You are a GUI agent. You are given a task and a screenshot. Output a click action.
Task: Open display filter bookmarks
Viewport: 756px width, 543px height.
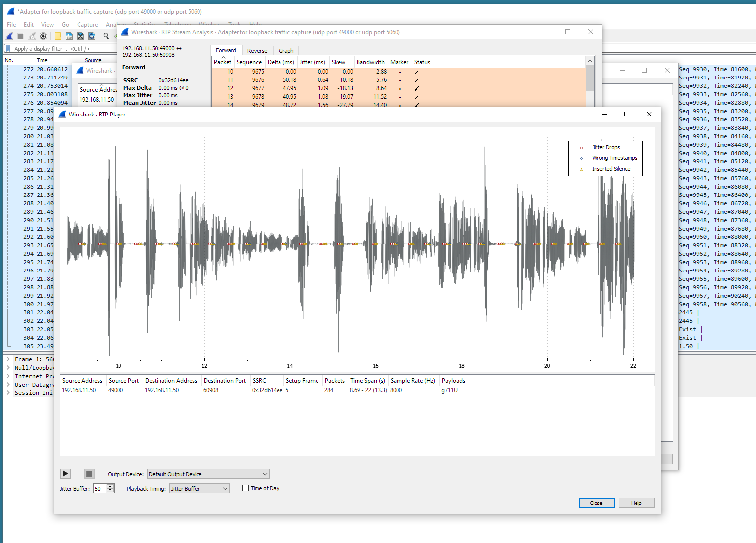7,48
